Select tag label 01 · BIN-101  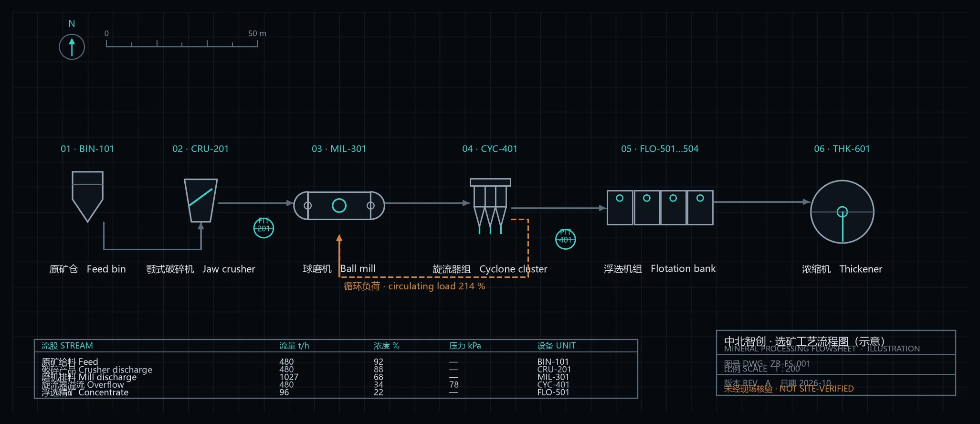point(87,149)
